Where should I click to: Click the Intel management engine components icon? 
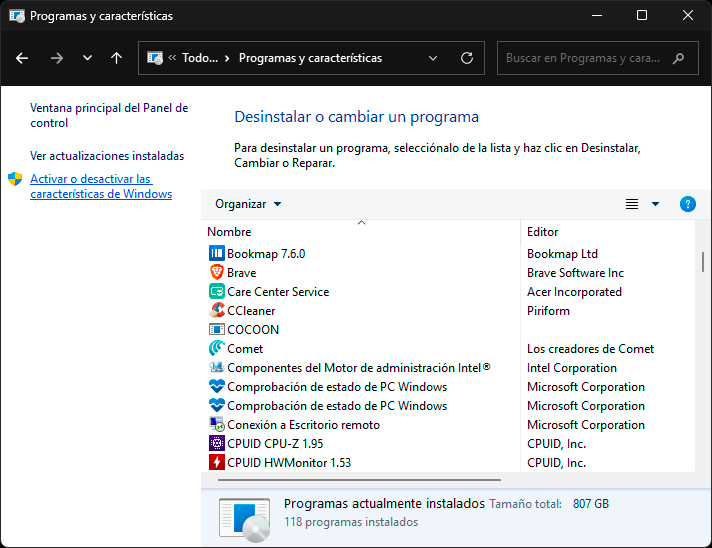coord(217,367)
